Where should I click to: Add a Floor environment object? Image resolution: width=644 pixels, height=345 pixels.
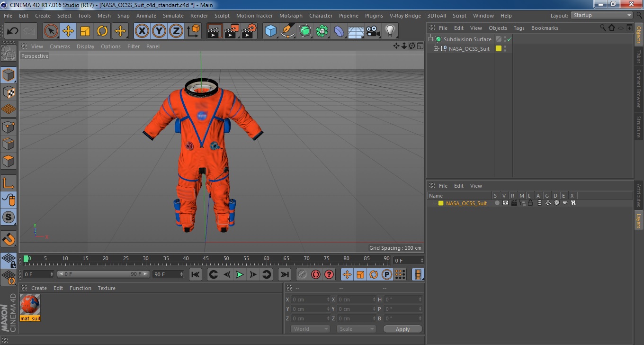(356, 31)
